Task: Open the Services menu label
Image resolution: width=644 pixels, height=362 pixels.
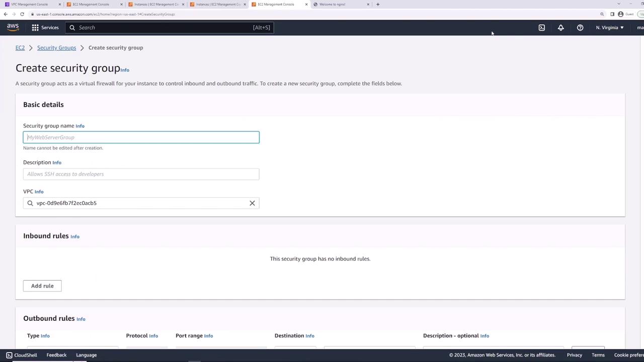Action: point(50,28)
